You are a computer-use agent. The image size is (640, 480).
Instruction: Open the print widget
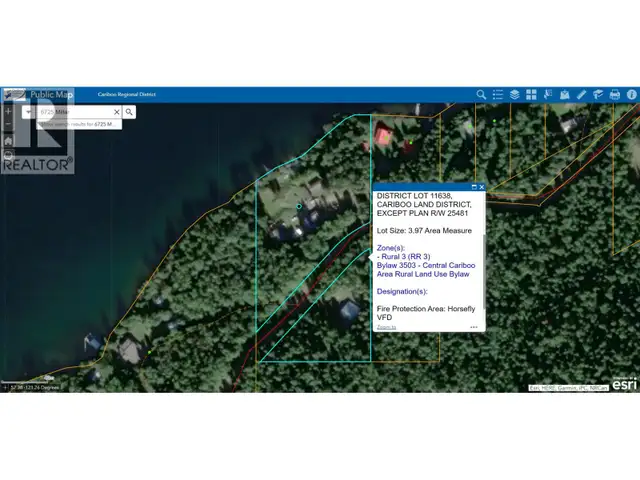(615, 95)
